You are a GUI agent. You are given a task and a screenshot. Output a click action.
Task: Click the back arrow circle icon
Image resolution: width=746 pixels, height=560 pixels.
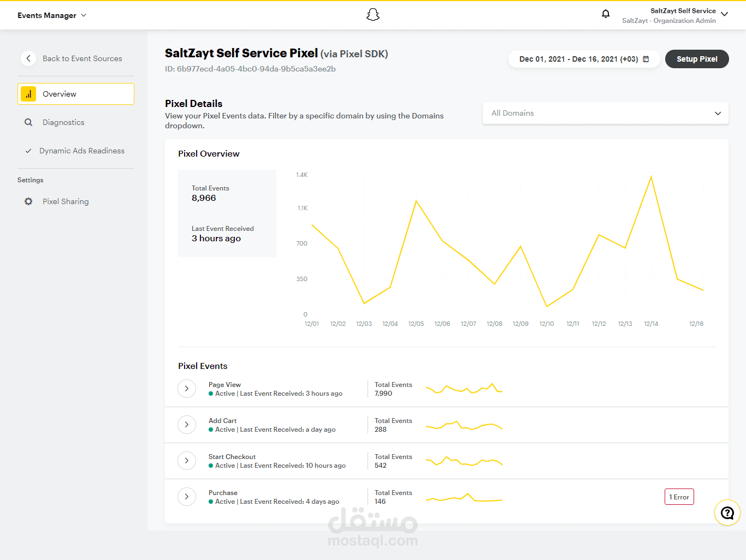coord(28,58)
